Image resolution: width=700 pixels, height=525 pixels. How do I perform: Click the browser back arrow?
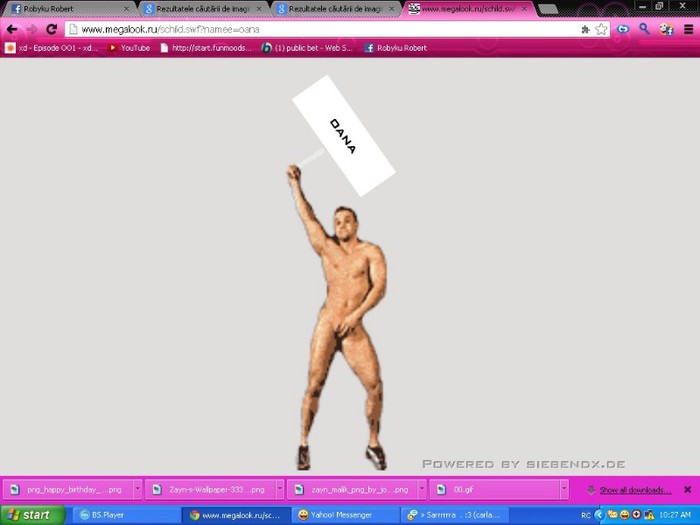tap(12, 29)
